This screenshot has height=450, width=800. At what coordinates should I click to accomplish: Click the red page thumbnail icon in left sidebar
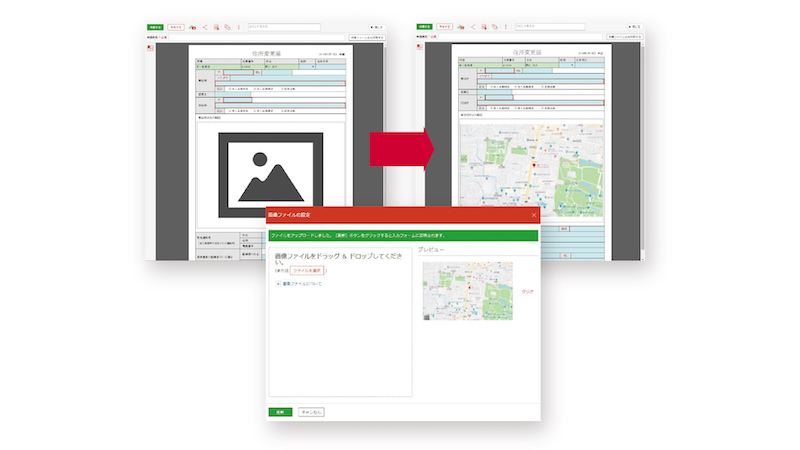coord(150,46)
